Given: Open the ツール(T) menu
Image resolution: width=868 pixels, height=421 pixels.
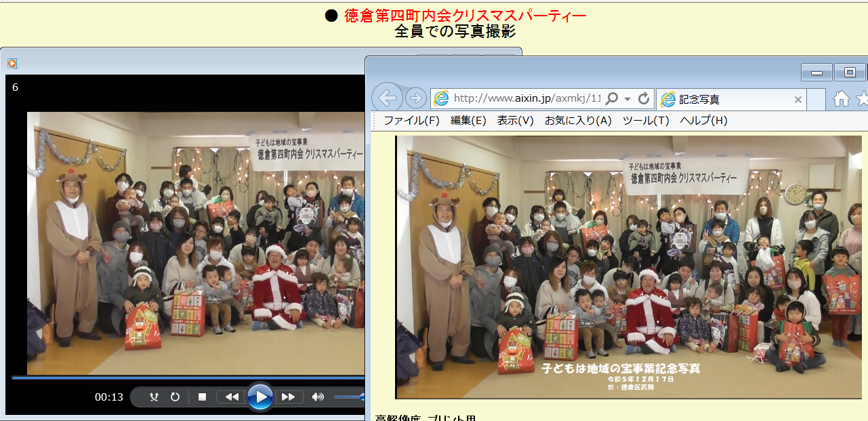Looking at the screenshot, I should (x=645, y=121).
